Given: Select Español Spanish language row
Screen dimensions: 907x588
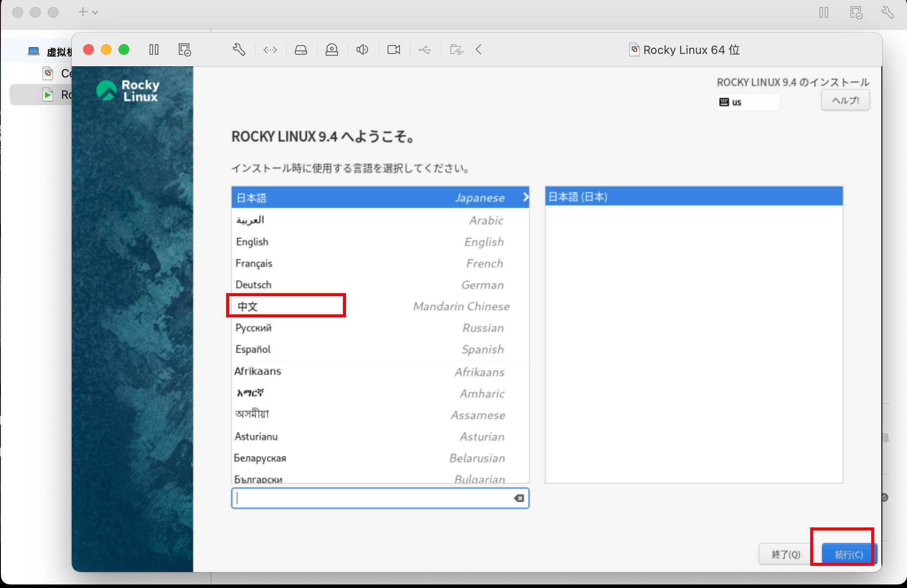Looking at the screenshot, I should (x=380, y=349).
